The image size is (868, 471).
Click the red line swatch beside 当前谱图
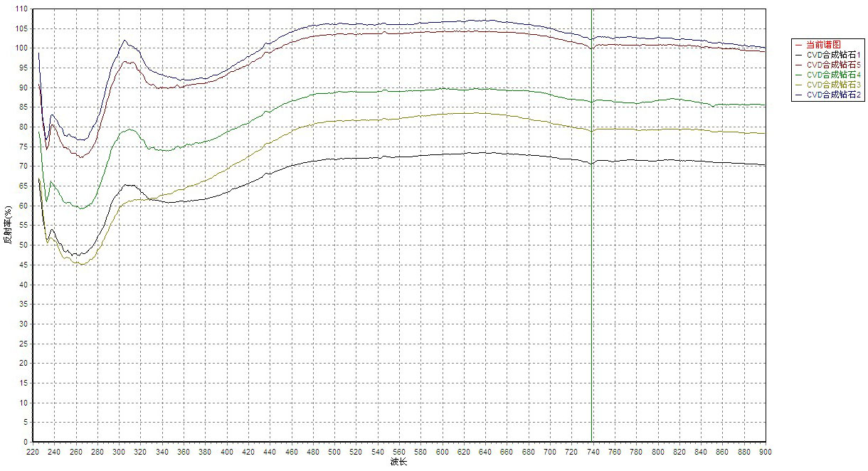798,44
